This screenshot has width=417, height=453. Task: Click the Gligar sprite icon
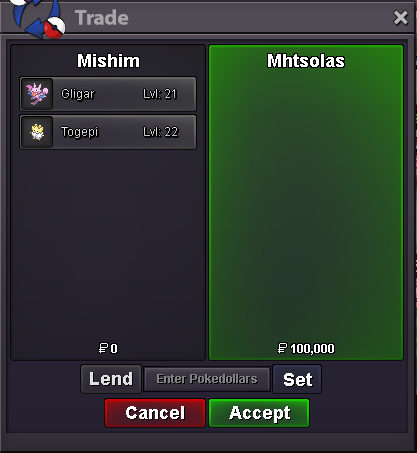(x=37, y=94)
